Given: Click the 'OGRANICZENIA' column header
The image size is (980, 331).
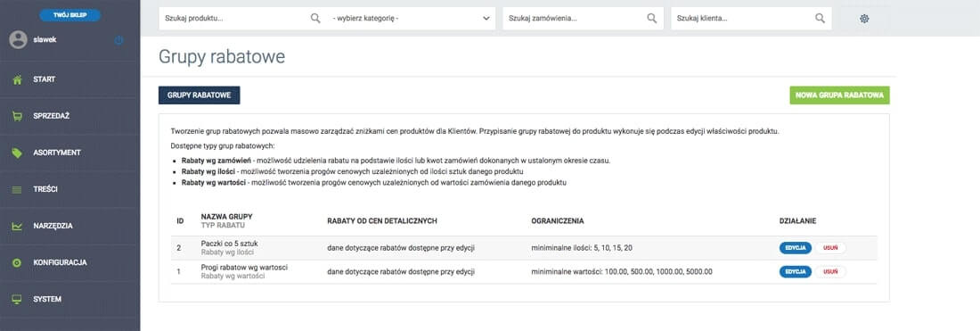Looking at the screenshot, I should [558, 221].
